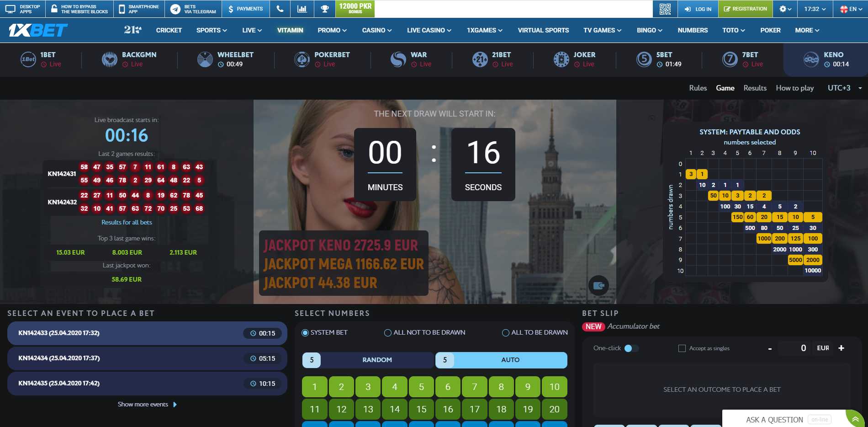Open the VIRTUAL SPORTS menu item
Viewport: 868px width, 427px height.
[543, 30]
